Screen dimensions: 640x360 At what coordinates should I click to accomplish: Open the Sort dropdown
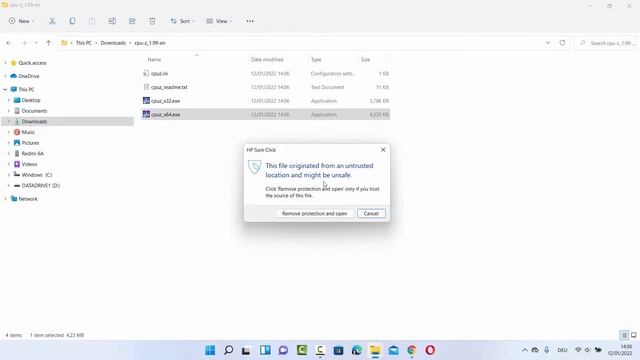182,21
